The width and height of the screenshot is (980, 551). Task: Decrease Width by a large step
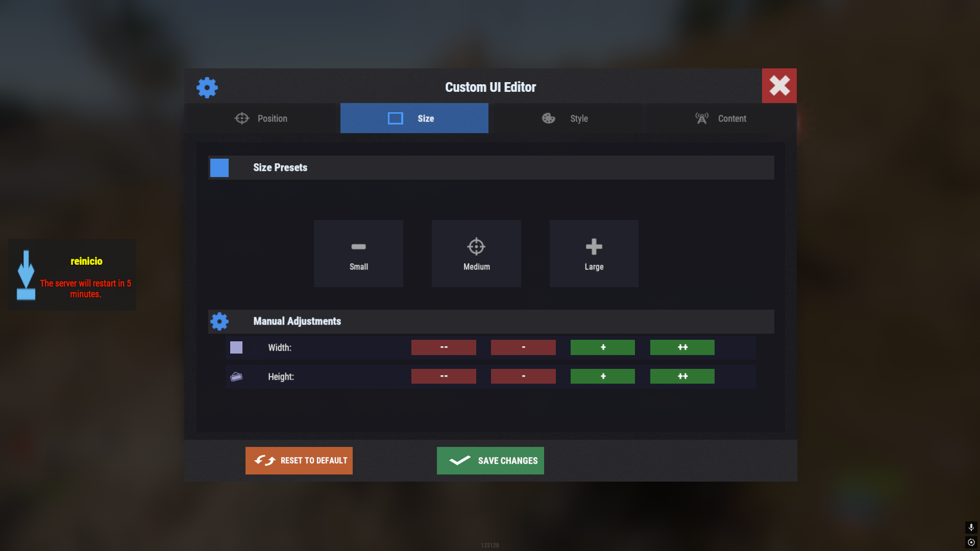tap(444, 347)
